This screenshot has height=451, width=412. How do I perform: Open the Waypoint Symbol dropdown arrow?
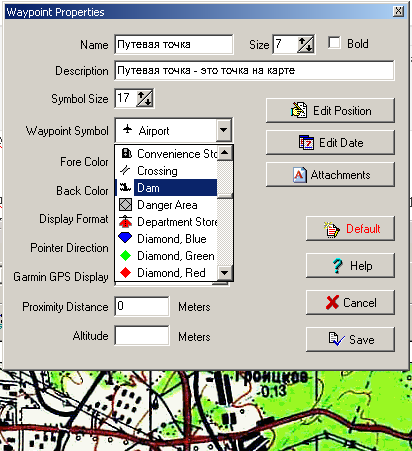(x=224, y=130)
